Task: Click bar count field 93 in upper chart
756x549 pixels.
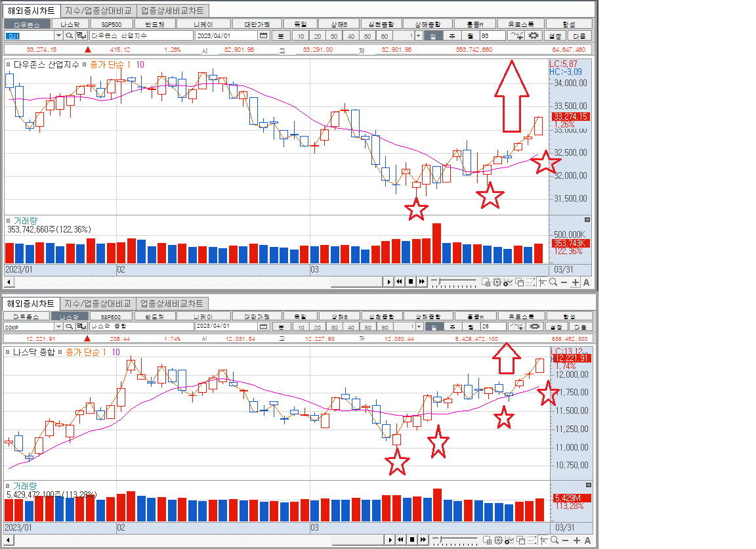Action: tap(493, 35)
